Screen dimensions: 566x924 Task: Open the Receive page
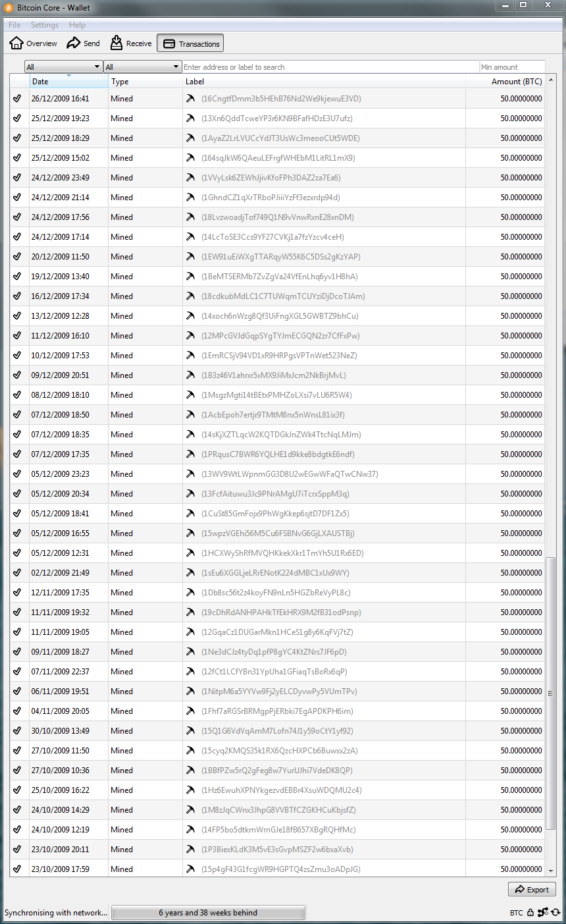[131, 43]
